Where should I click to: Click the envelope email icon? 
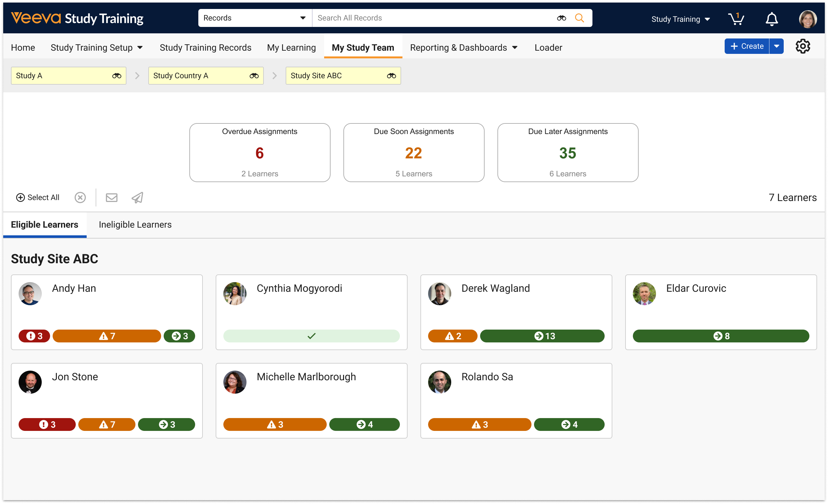pyautogui.click(x=112, y=197)
